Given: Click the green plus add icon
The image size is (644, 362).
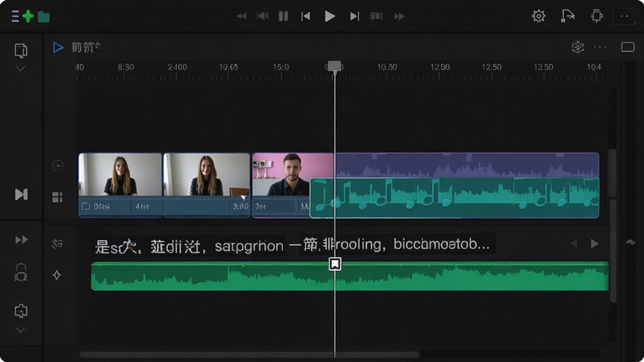Looking at the screenshot, I should coord(28,16).
